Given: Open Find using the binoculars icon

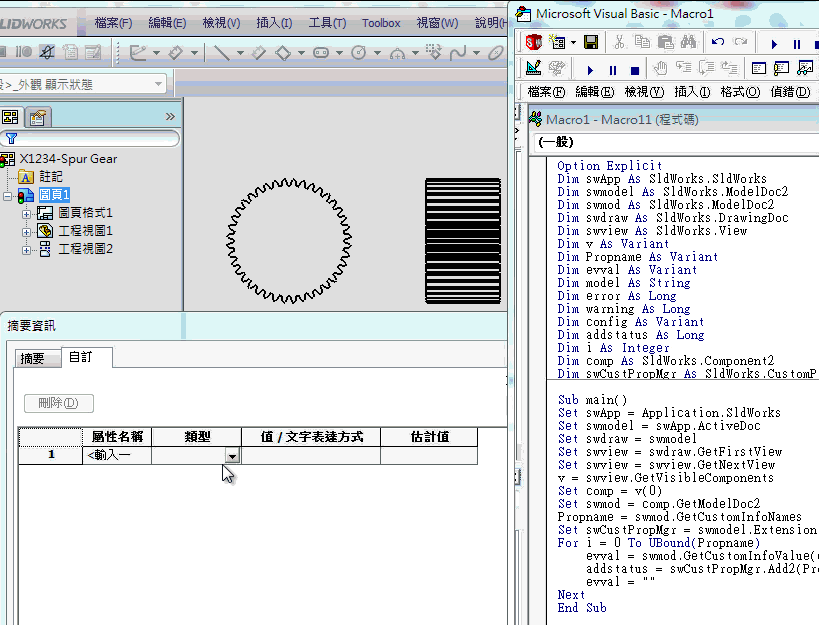Looking at the screenshot, I should 690,42.
